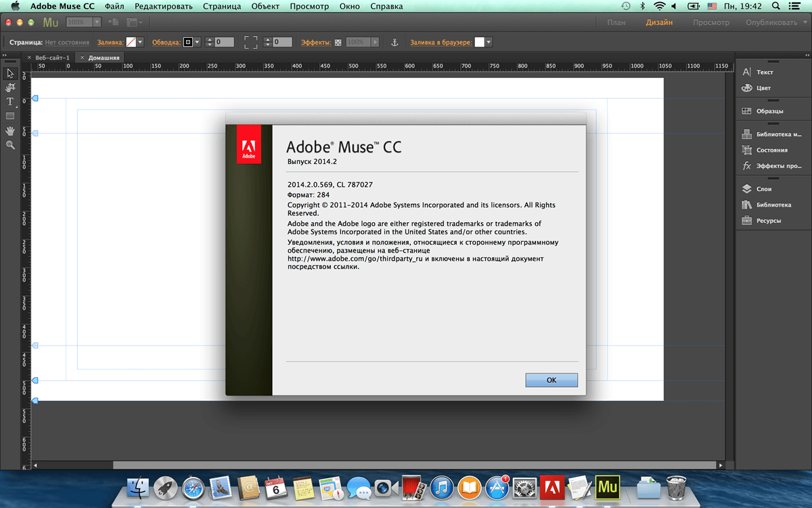
Task: Select the Rectangle tool
Action: [x=10, y=116]
